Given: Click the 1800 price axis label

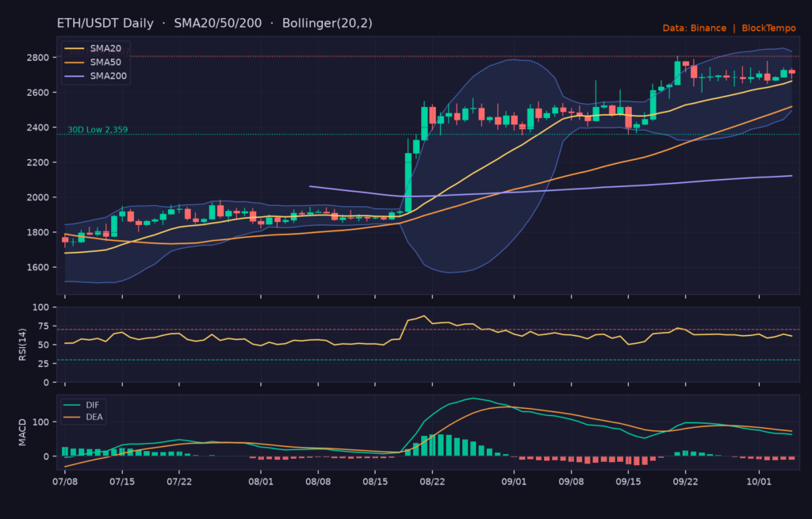Looking at the screenshot, I should [38, 232].
